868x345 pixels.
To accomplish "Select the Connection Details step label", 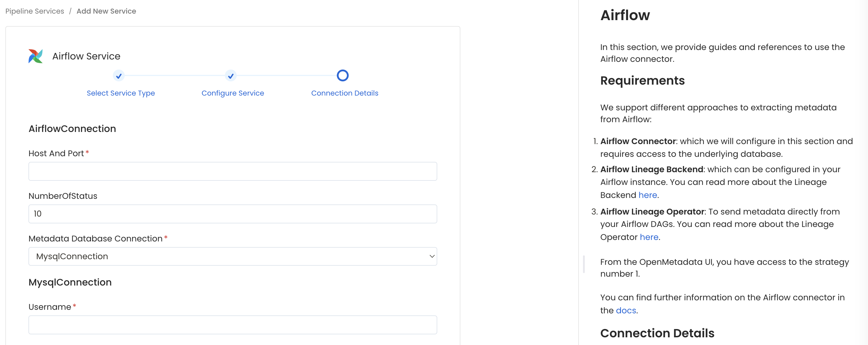I will [344, 93].
